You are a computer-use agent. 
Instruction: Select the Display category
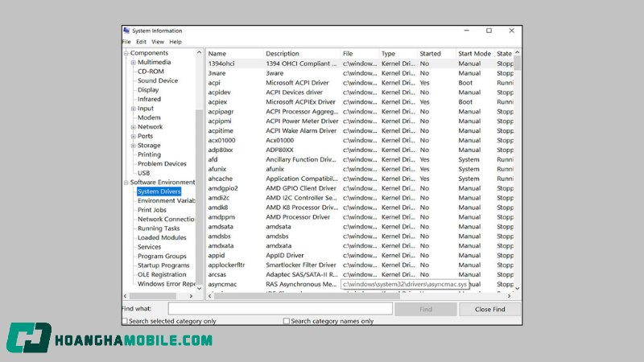pyautogui.click(x=148, y=90)
